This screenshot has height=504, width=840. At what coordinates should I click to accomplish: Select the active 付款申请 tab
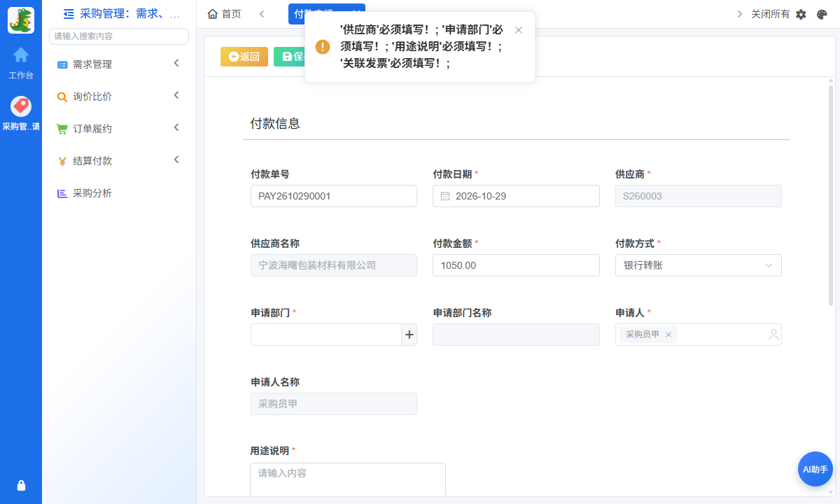(327, 14)
